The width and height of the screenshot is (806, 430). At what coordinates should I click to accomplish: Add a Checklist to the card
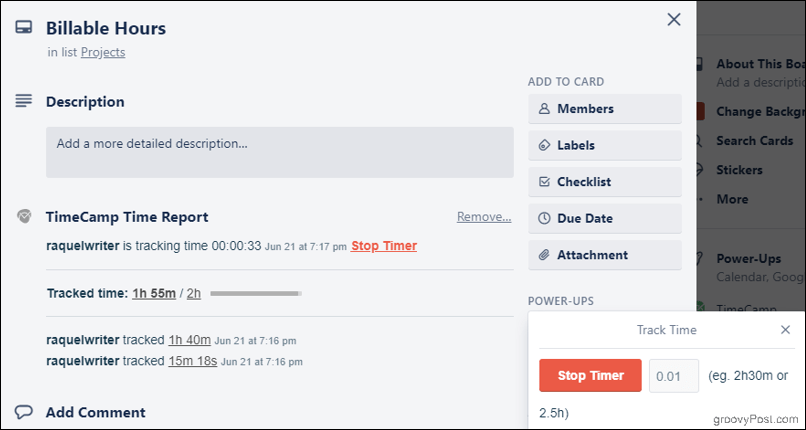604,182
